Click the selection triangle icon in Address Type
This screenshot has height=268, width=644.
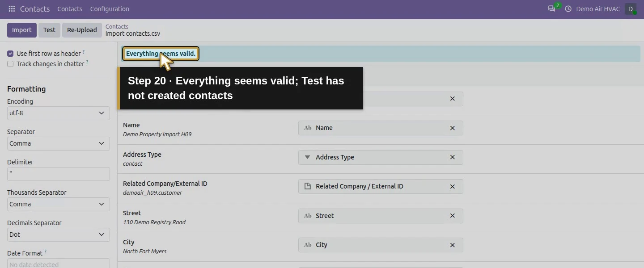(307, 157)
